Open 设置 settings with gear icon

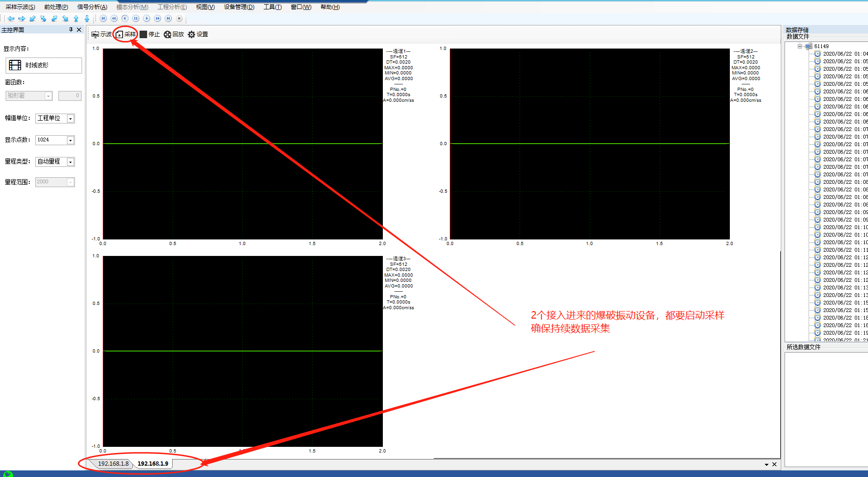198,34
